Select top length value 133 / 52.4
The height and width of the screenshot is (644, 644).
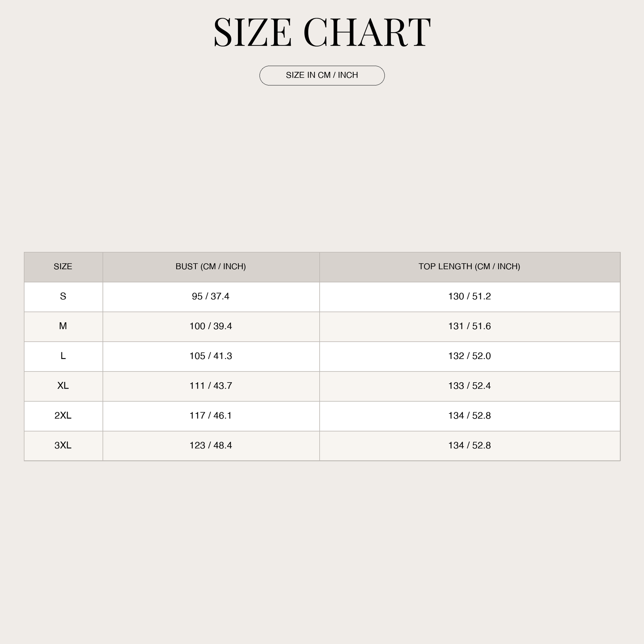469,386
